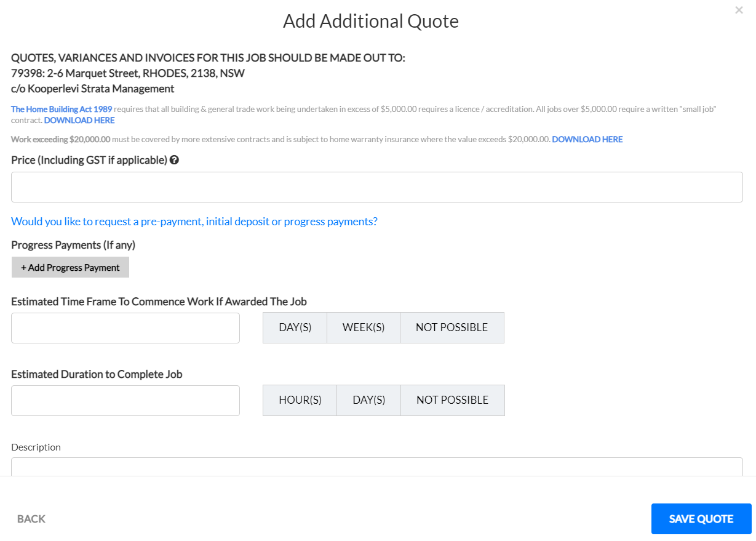Image resolution: width=756 pixels, height=541 pixels.
Task: Go back with the BACK button
Action: (x=31, y=519)
